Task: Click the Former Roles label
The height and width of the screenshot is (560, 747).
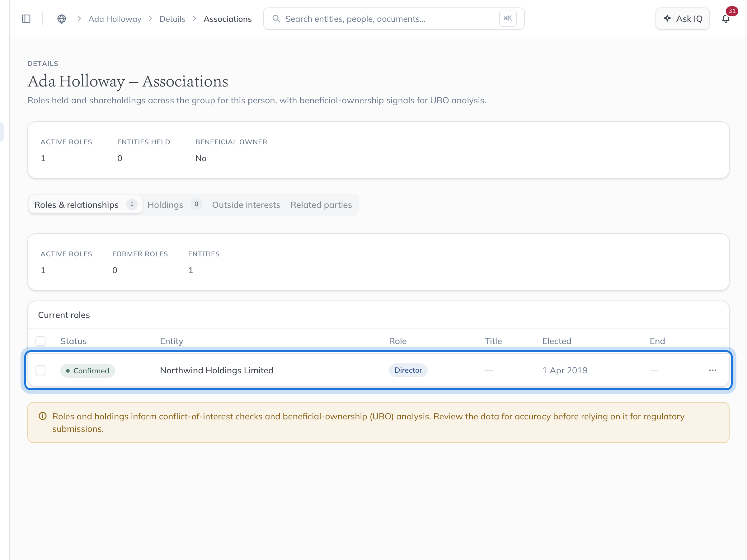Action: (x=140, y=254)
